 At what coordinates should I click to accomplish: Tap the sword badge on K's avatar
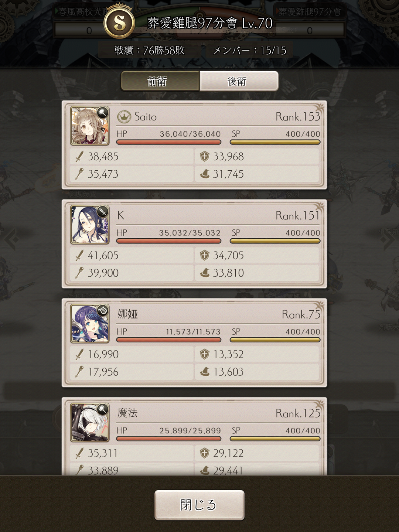(103, 212)
